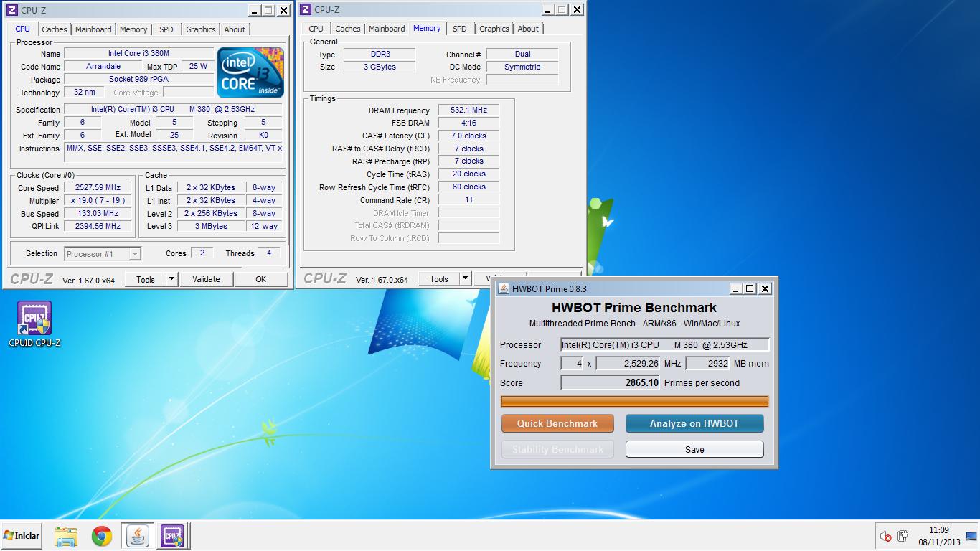Click the Intel Core i3 inside logo
980x551 pixels.
[x=250, y=72]
